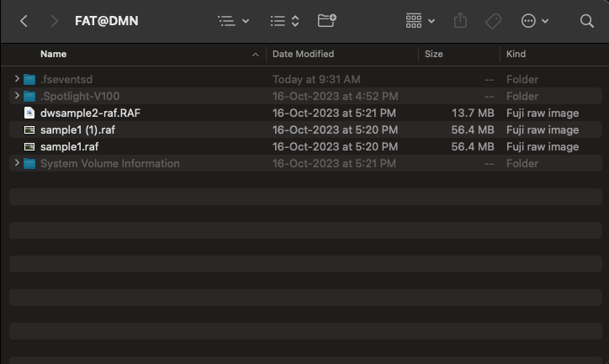
Task: Click 56.4 MB size of sample1.raf
Action: 473,146
